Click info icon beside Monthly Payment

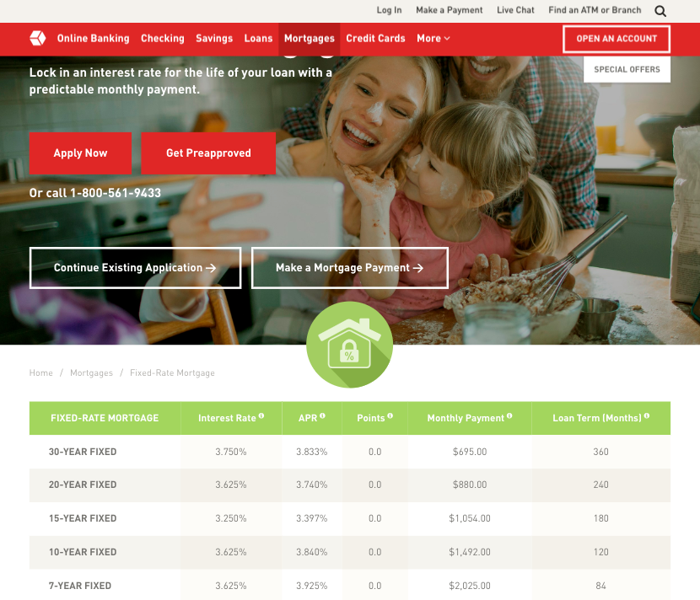(x=510, y=416)
